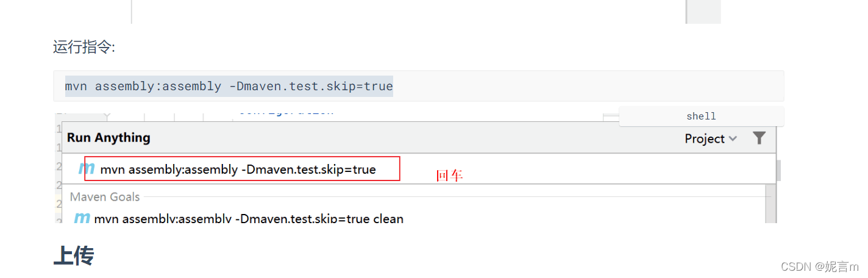Click the partially hidden blue configuration text
Screen dimensions: 868x278
coord(286,113)
